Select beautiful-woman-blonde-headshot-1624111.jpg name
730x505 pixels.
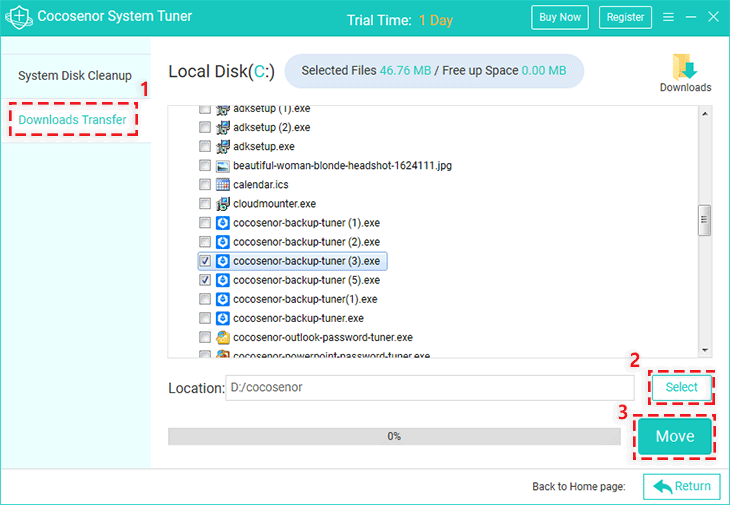click(x=342, y=165)
